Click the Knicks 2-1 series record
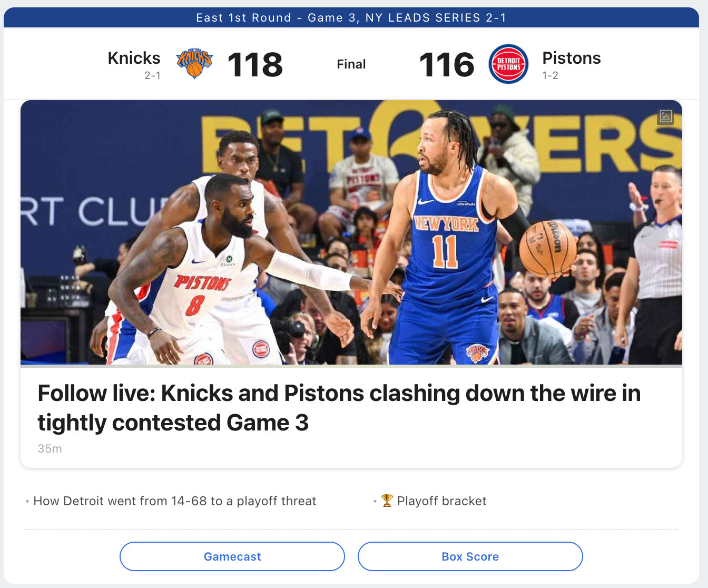Viewport: 708px width, 588px height. point(152,75)
